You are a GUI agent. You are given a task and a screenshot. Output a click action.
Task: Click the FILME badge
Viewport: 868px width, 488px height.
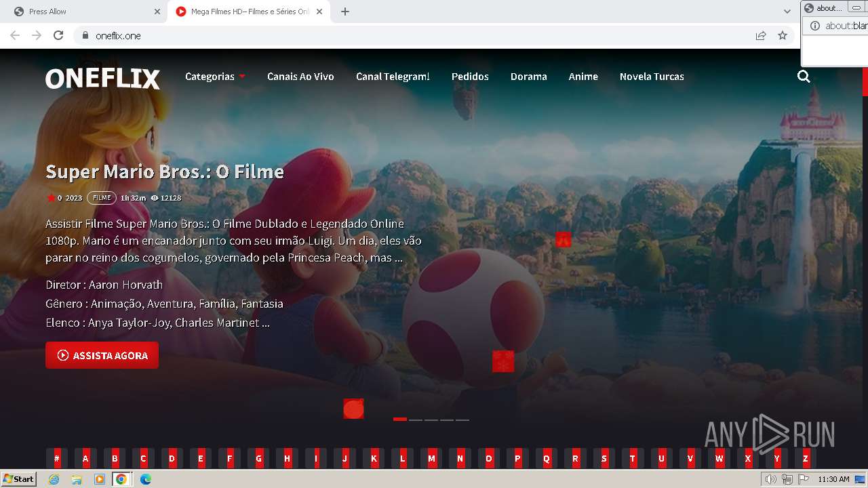pyautogui.click(x=102, y=198)
